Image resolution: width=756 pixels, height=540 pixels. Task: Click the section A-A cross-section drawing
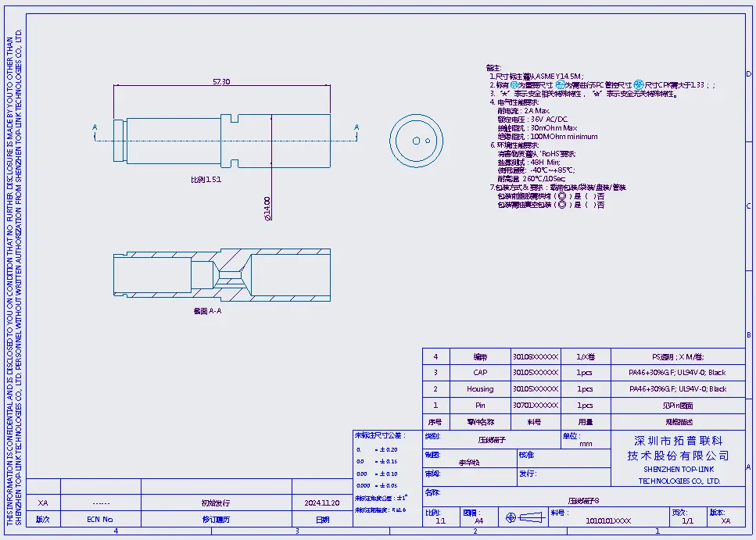(x=221, y=277)
